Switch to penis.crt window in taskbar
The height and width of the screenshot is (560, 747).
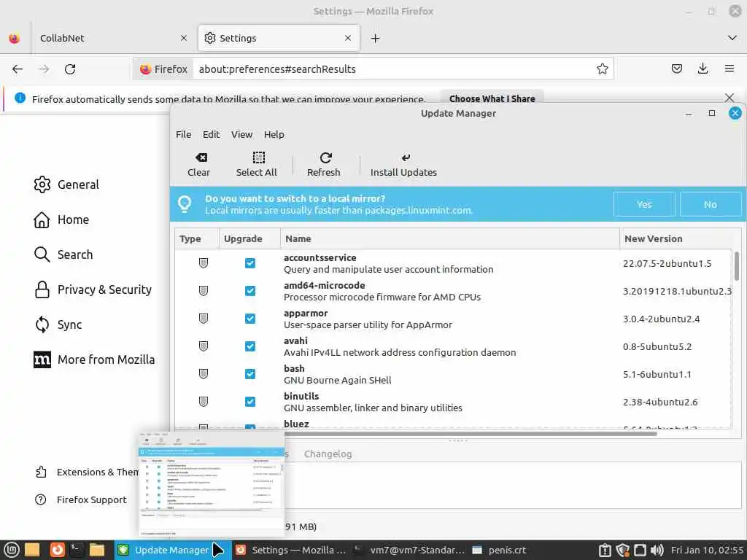pyautogui.click(x=499, y=550)
